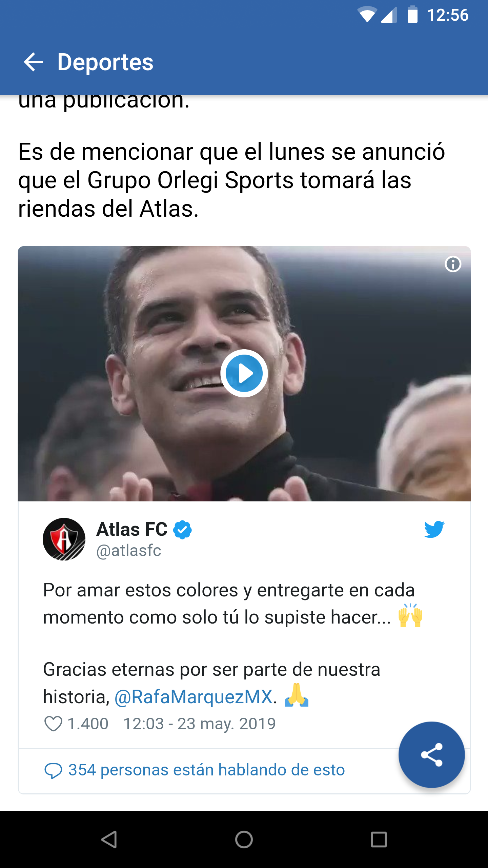Open the info icon on the video
Image resolution: width=488 pixels, height=868 pixels.
[x=453, y=264]
